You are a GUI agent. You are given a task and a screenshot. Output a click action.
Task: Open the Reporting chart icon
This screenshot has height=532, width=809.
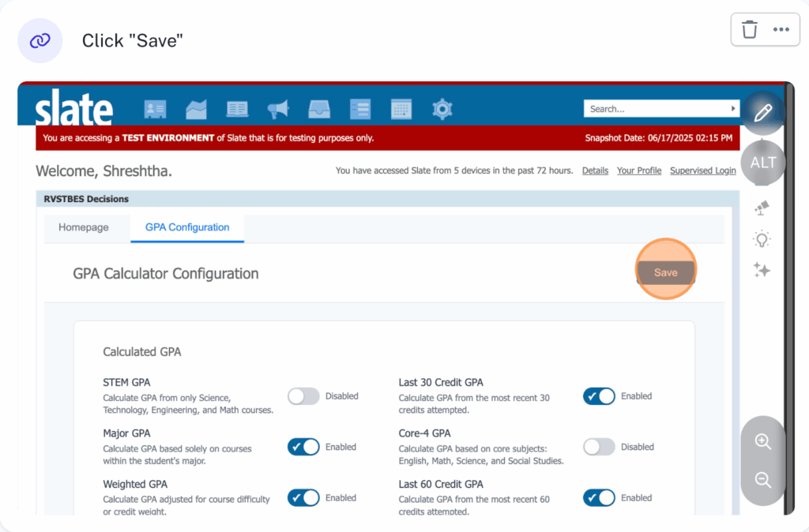pyautogui.click(x=196, y=109)
